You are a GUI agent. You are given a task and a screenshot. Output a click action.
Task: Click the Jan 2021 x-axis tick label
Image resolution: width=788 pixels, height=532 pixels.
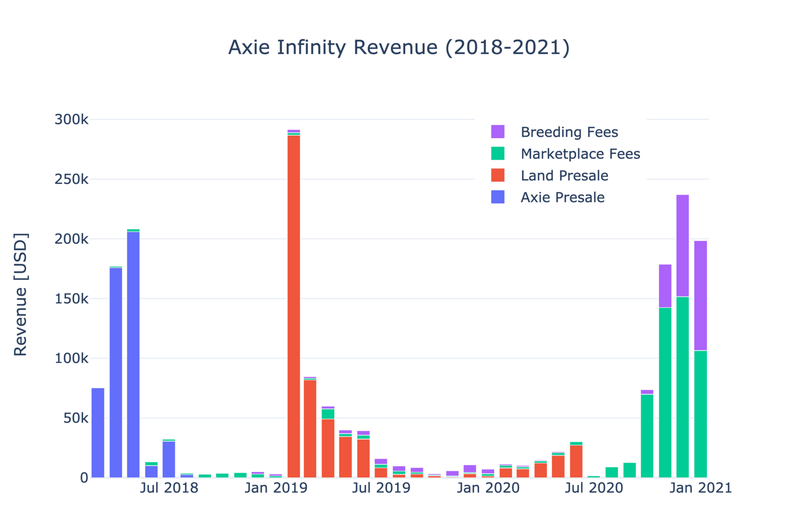[x=700, y=488]
